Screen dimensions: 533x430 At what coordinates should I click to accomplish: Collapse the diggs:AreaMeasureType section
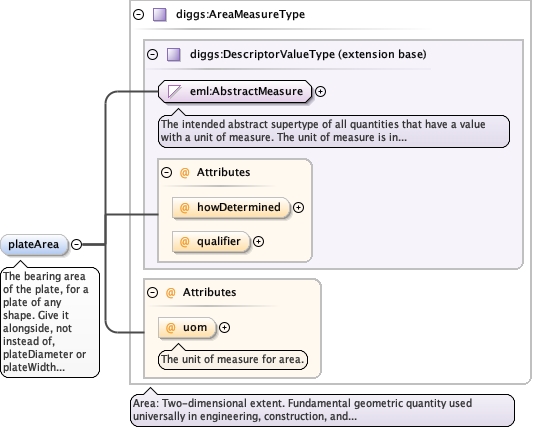pyautogui.click(x=138, y=15)
